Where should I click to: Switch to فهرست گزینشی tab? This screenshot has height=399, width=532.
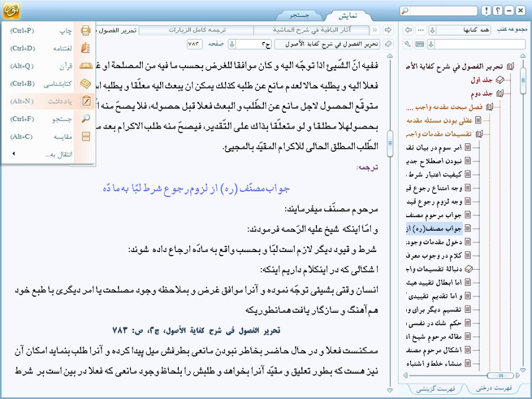click(x=435, y=389)
